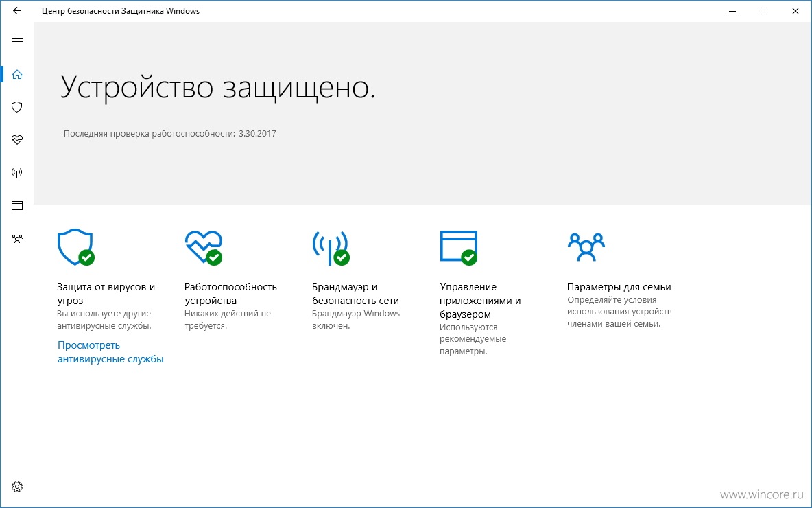The width and height of the screenshot is (812, 508).
Task: Open 'Параметры для семьи' heading
Action: point(619,287)
